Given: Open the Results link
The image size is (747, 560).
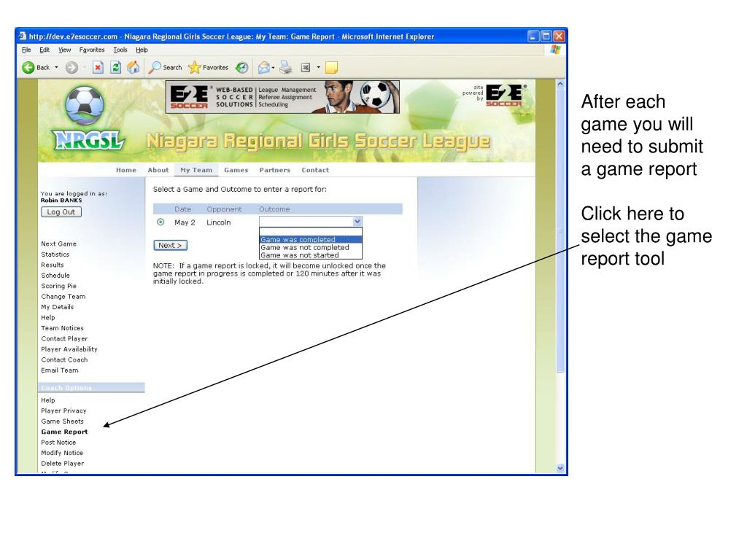Looking at the screenshot, I should point(53,265).
